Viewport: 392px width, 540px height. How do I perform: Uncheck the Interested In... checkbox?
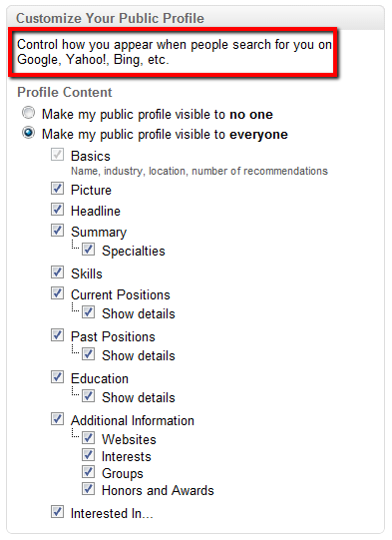tap(57, 511)
